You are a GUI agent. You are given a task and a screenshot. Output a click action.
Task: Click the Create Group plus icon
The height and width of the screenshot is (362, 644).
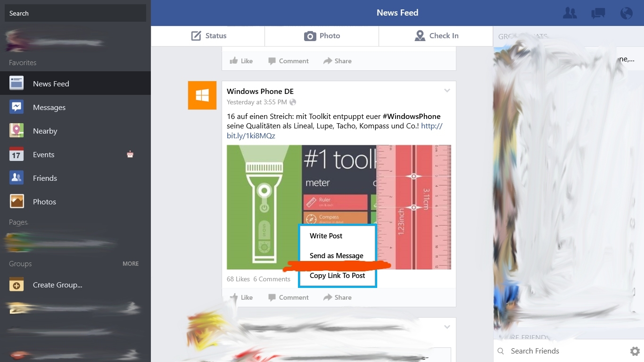click(17, 285)
